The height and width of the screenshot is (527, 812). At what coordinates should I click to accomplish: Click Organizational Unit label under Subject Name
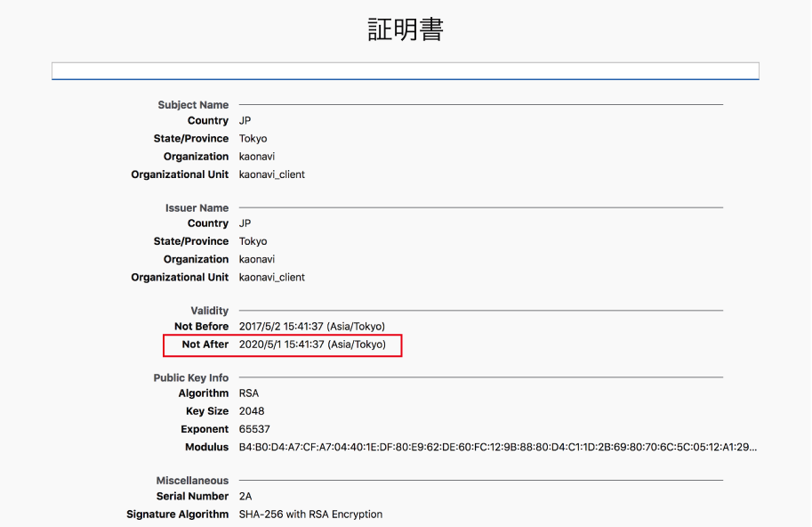180,174
